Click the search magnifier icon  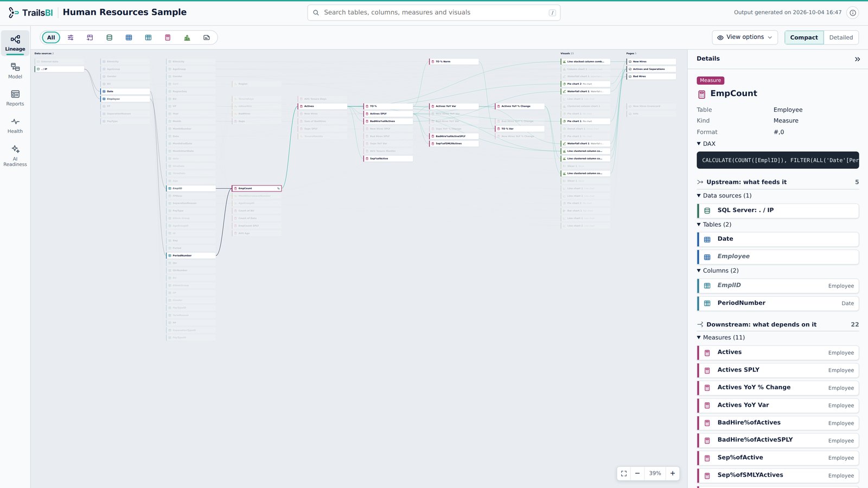(316, 12)
